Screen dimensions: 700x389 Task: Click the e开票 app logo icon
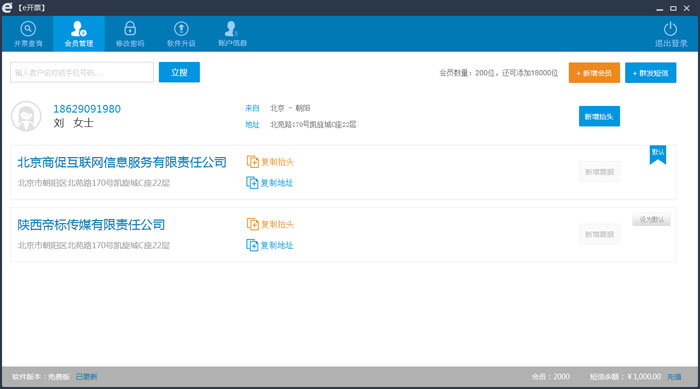tap(8, 8)
